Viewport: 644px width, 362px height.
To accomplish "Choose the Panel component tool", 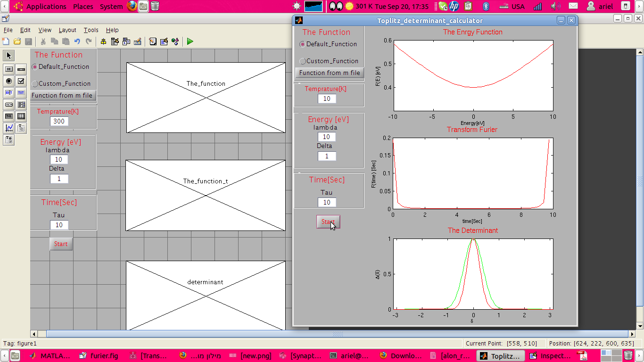I will (x=21, y=128).
